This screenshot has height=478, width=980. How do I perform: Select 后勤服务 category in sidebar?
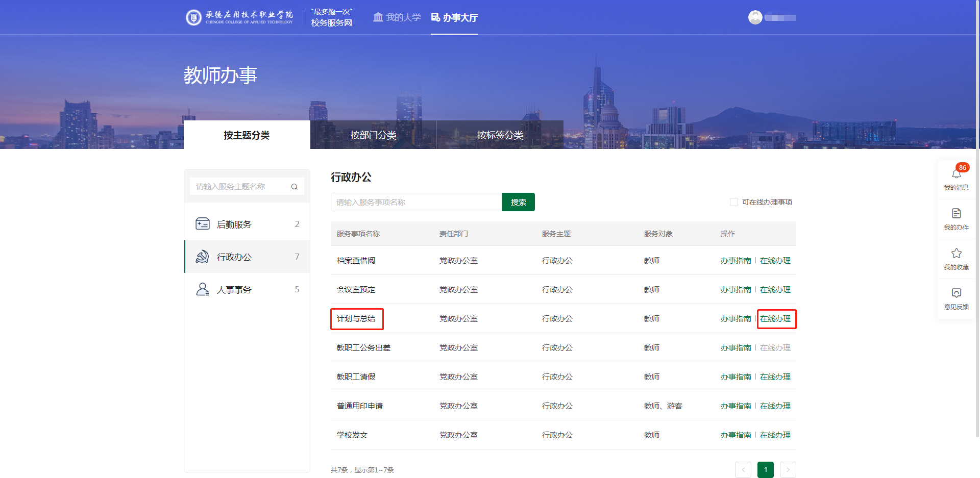point(247,224)
